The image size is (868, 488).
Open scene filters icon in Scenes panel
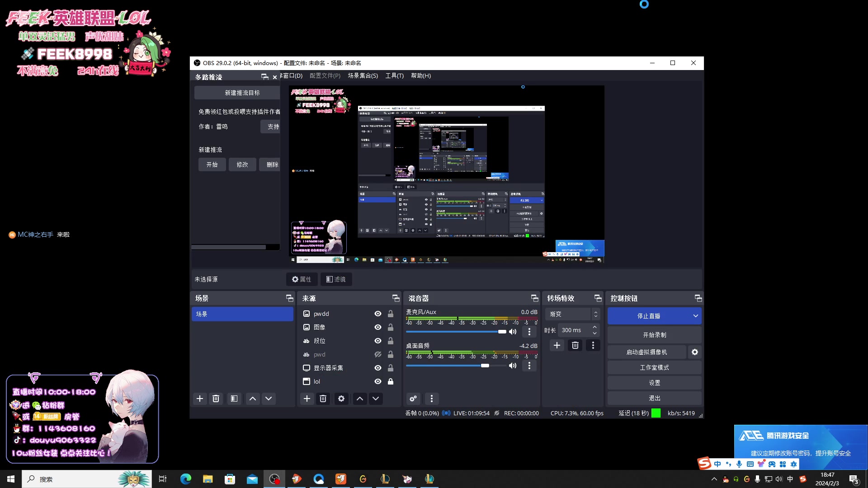234,399
